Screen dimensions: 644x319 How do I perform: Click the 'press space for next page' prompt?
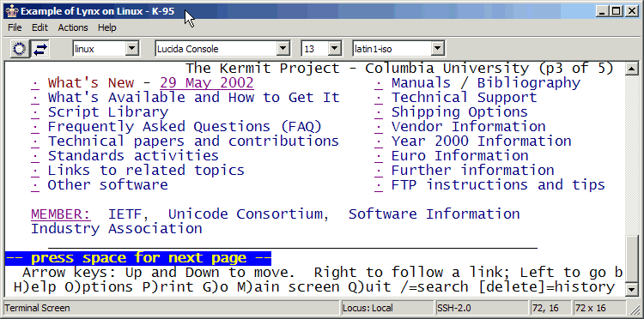click(x=138, y=258)
